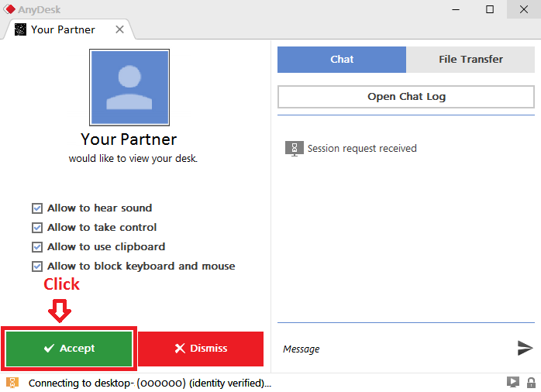Maximize the AnyDesk window
The height and width of the screenshot is (392, 541).
(490, 9)
